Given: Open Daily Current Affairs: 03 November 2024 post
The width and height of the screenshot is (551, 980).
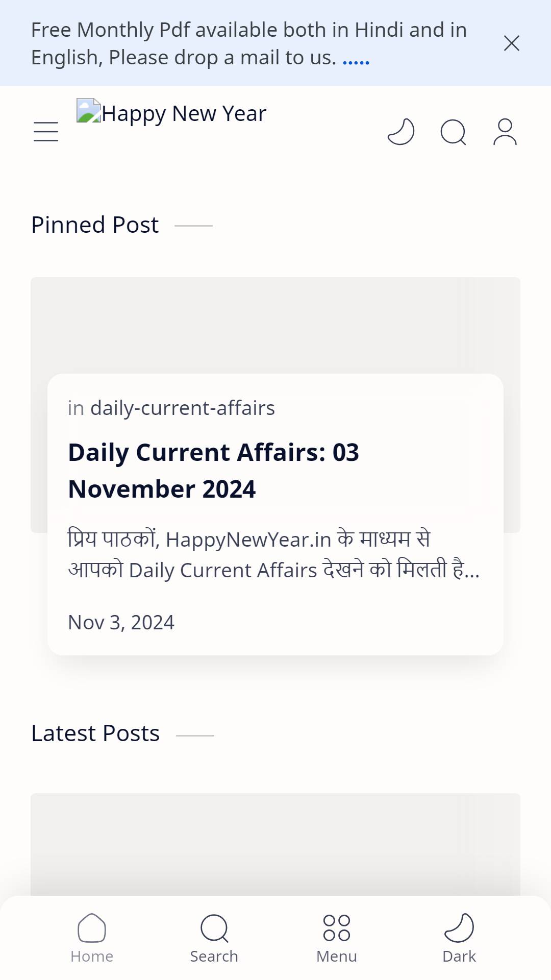Looking at the screenshot, I should (x=213, y=471).
